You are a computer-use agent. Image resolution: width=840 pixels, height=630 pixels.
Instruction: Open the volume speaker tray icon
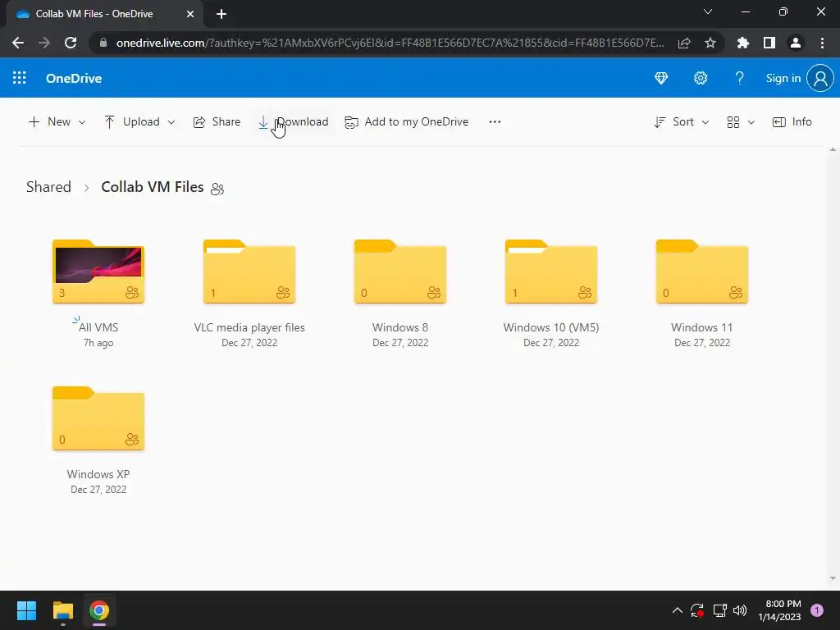point(740,610)
